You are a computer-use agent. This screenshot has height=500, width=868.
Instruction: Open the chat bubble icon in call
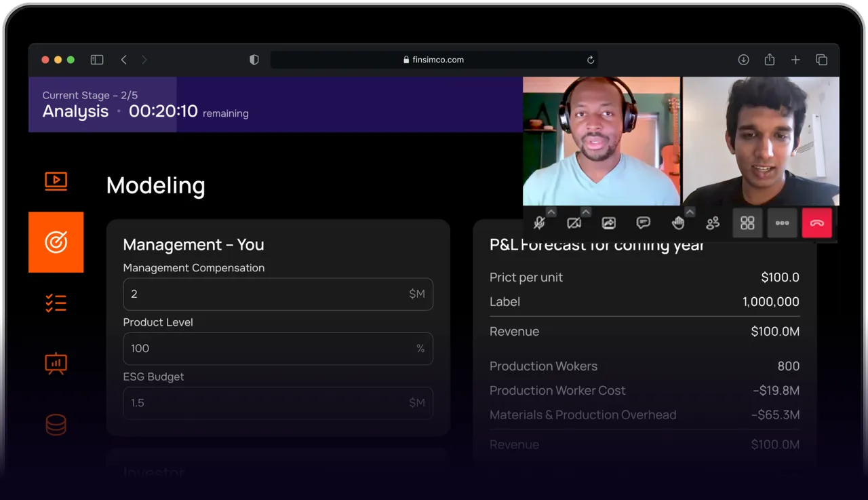click(x=643, y=223)
